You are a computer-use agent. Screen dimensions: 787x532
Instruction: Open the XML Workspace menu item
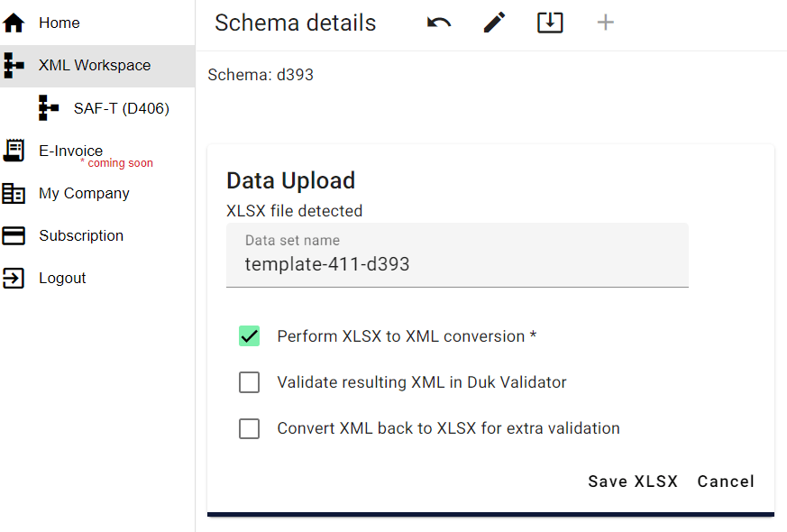[x=95, y=65]
